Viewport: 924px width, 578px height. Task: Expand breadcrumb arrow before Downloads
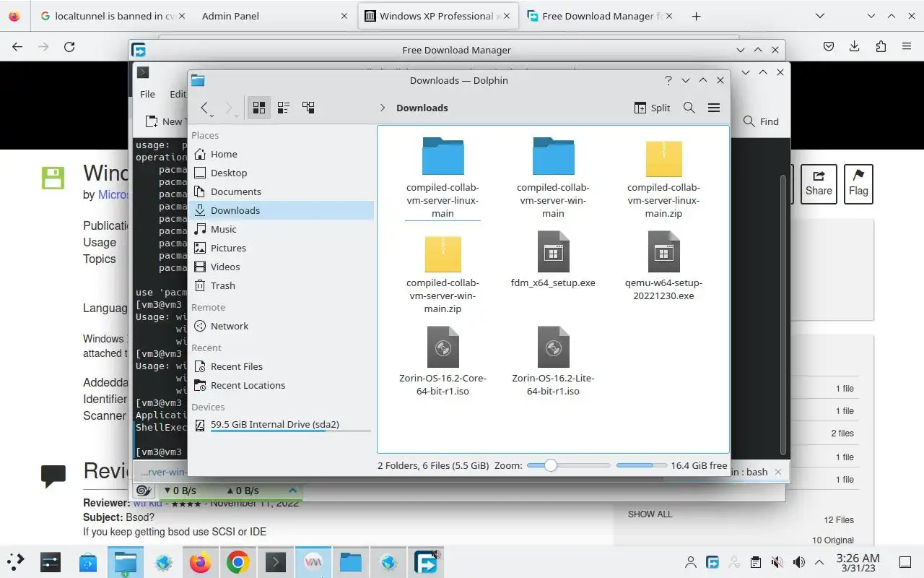383,108
